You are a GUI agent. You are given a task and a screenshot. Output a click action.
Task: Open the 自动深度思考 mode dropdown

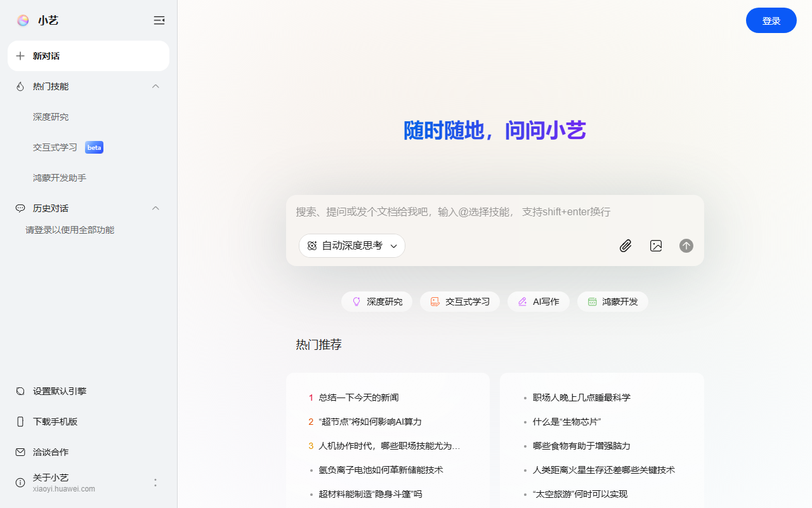point(352,246)
